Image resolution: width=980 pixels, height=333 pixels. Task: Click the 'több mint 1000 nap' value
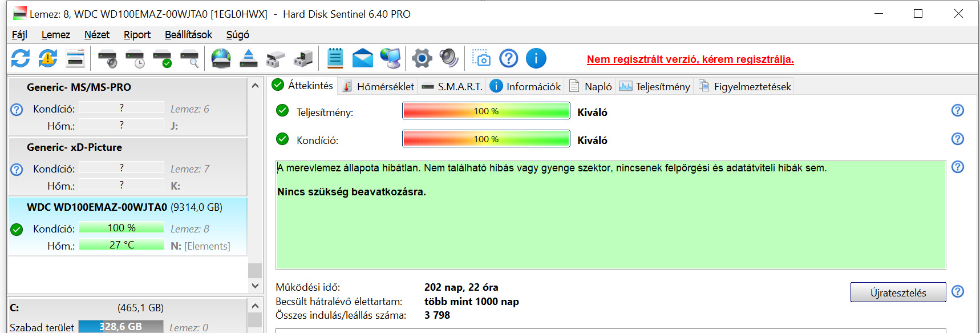point(472,302)
